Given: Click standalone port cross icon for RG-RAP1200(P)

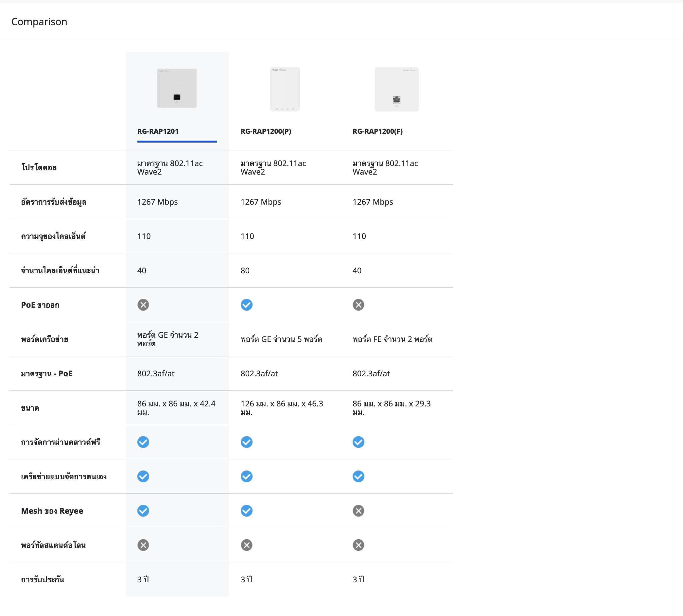Looking at the screenshot, I should tap(247, 545).
